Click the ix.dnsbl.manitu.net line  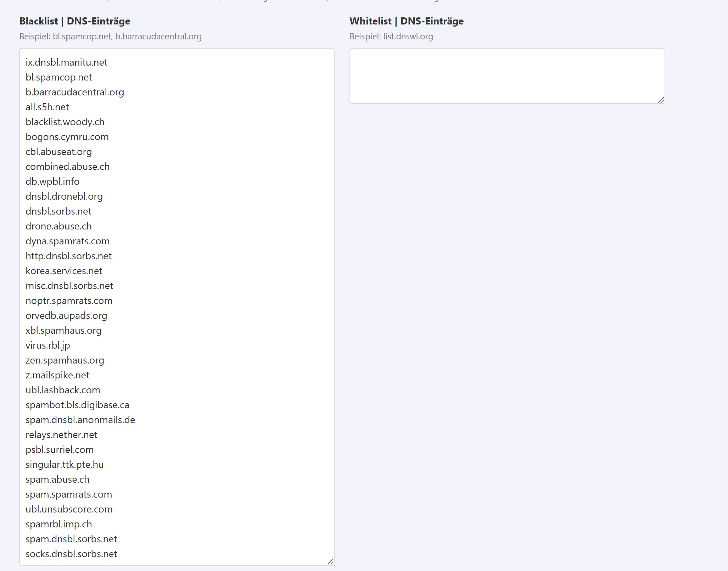pos(66,62)
